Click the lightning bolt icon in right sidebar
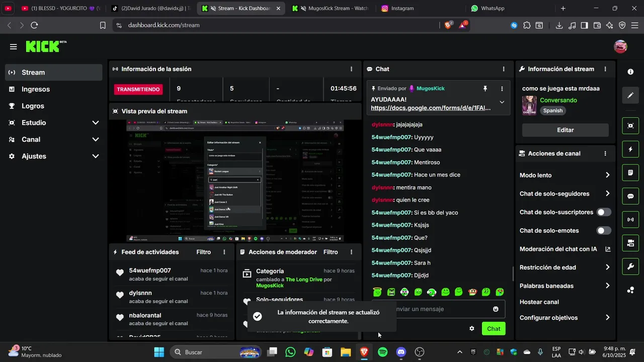Image resolution: width=644 pixels, height=362 pixels. pos(630,149)
